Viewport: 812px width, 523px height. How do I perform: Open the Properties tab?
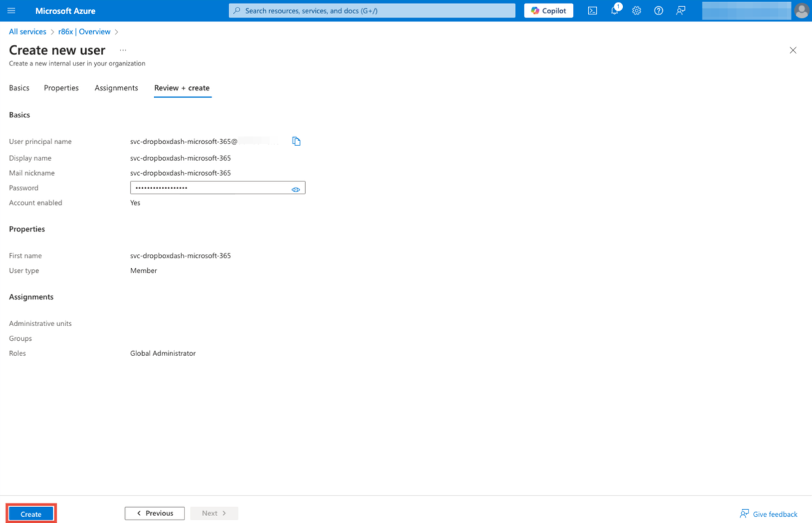pos(61,88)
